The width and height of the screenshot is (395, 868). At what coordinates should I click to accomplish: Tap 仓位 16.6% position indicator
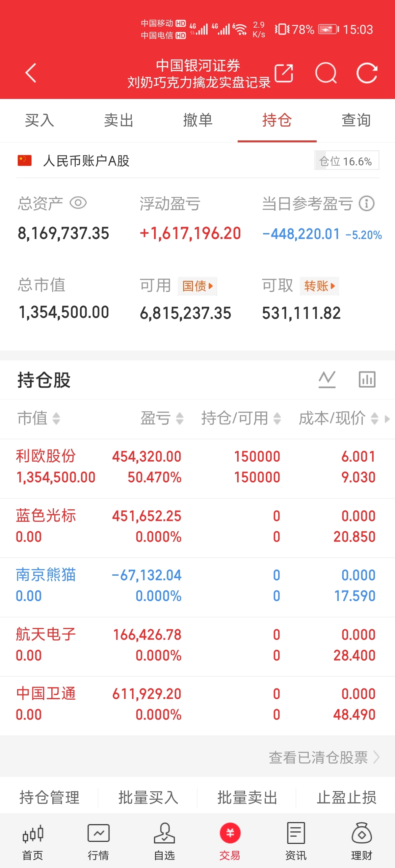(x=347, y=160)
